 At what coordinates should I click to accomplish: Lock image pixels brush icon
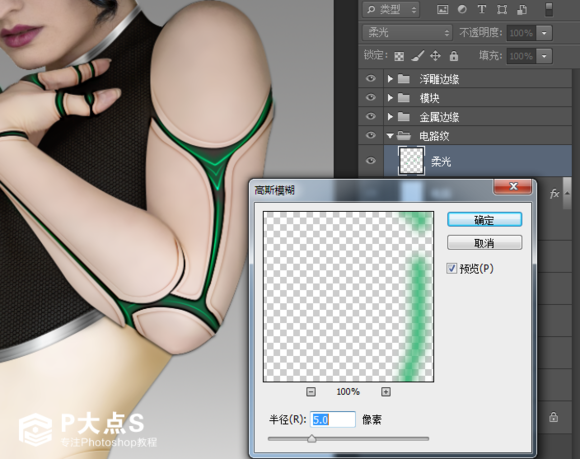[417, 56]
